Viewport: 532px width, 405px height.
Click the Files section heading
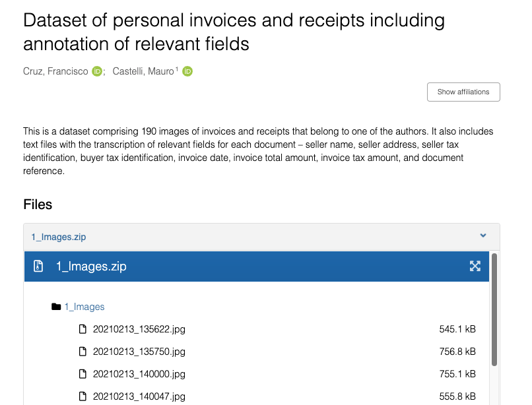coord(38,204)
